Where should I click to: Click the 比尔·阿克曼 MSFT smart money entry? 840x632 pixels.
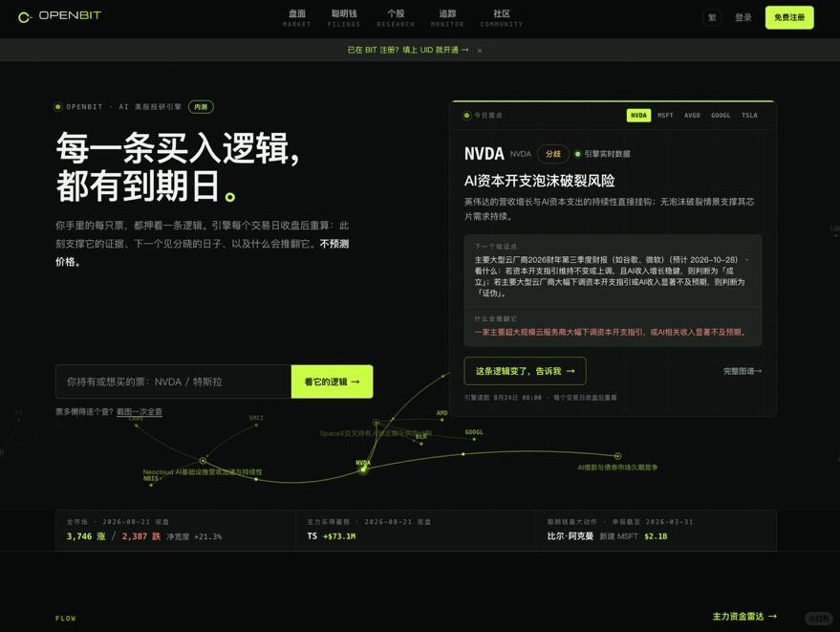[x=607, y=536]
